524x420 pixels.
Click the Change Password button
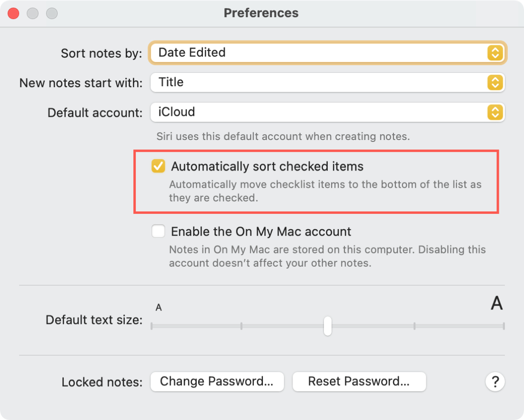pyautogui.click(x=217, y=381)
